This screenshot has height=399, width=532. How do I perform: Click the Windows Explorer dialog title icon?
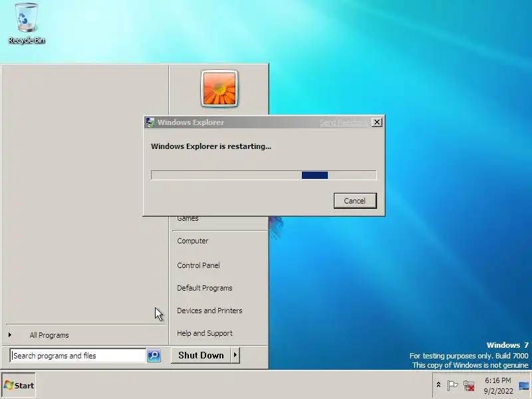tap(150, 122)
